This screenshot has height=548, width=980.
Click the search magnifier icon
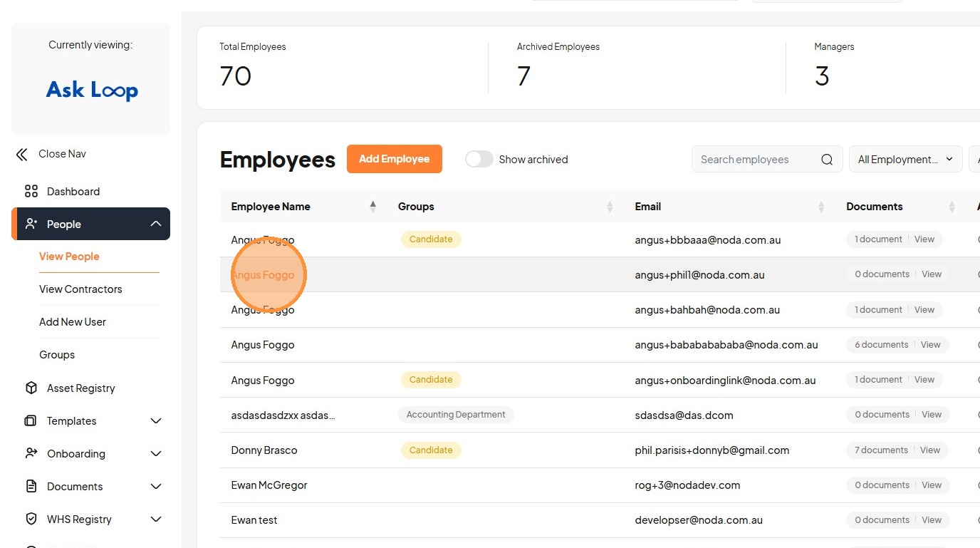826,160
